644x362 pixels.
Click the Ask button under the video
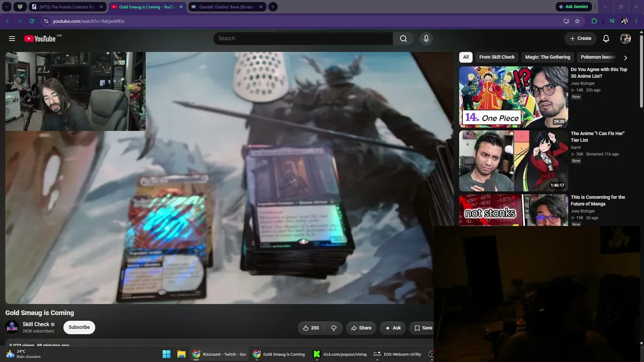point(393,328)
